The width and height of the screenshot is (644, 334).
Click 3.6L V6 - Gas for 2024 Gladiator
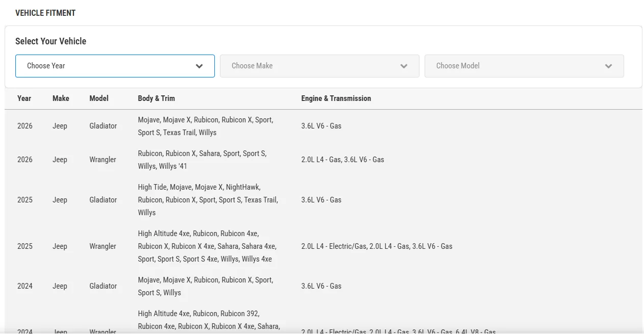(321, 286)
